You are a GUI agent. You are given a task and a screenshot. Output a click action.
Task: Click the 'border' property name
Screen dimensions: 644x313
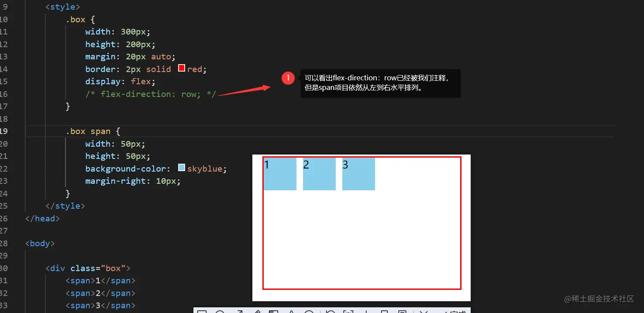tap(100, 69)
